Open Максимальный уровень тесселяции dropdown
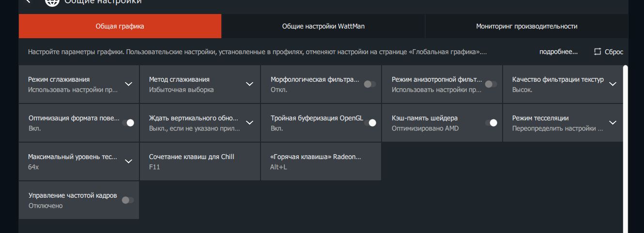Viewport: 644px width, 233px height. click(x=128, y=161)
